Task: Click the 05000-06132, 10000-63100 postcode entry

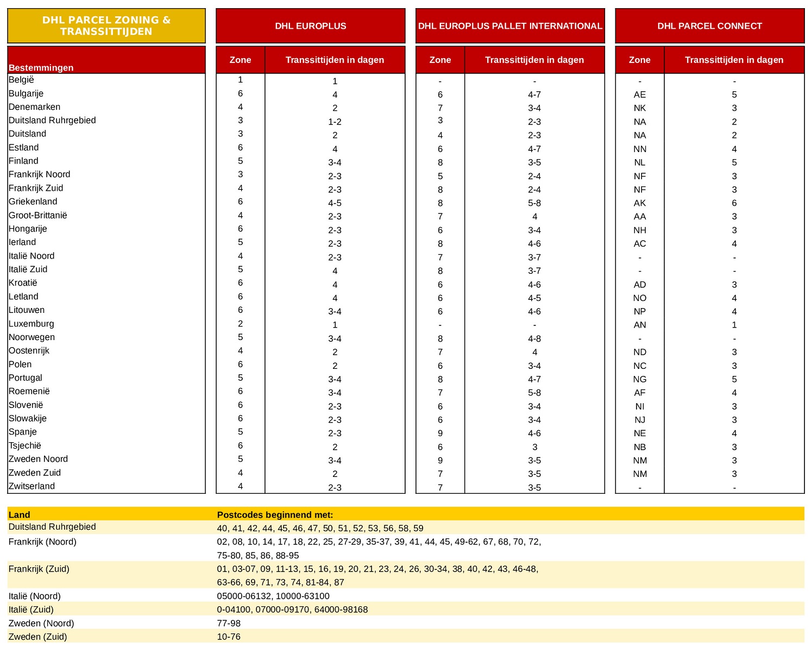Action: coord(273,596)
